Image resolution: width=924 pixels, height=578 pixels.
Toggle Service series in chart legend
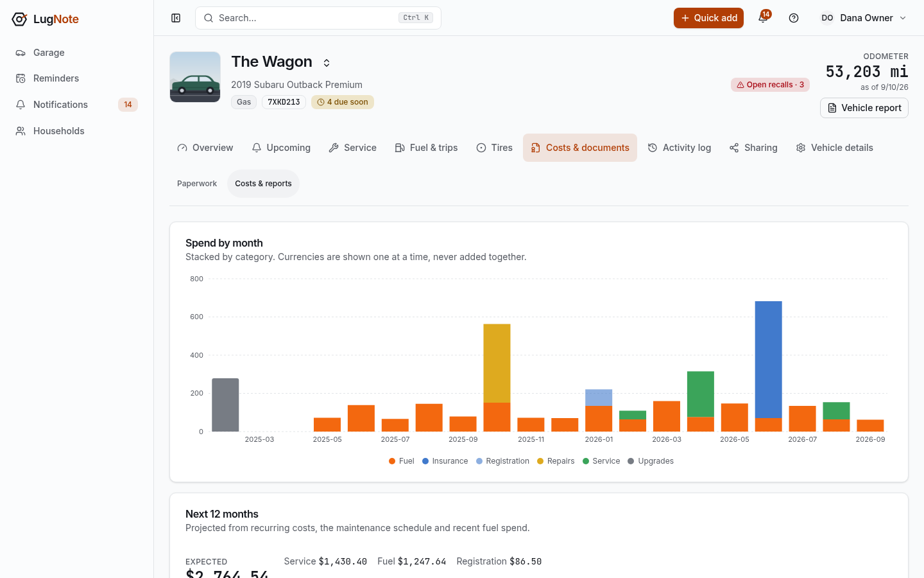pyautogui.click(x=601, y=461)
